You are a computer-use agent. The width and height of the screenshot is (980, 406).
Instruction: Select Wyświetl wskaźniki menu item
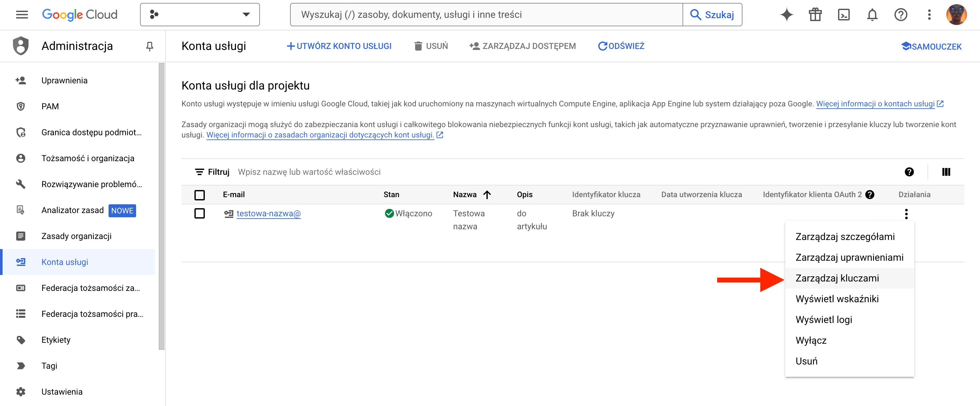pos(849,299)
